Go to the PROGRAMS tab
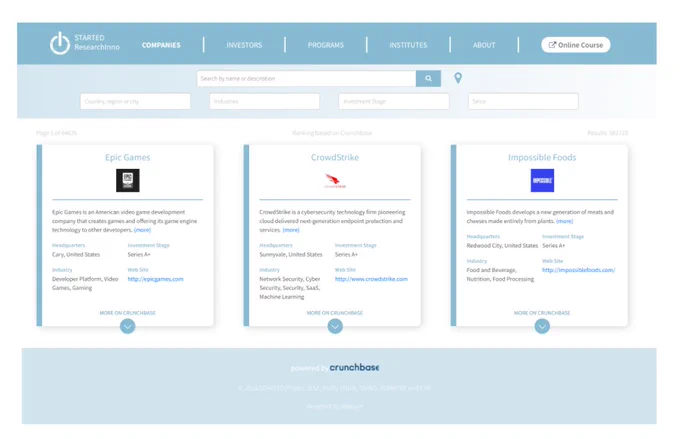680x439 pixels. coord(326,45)
